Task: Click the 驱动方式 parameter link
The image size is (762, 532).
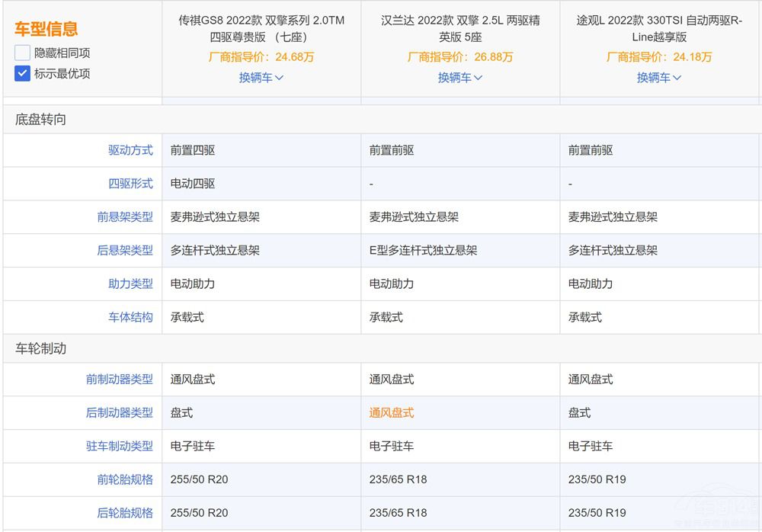Action: click(130, 150)
